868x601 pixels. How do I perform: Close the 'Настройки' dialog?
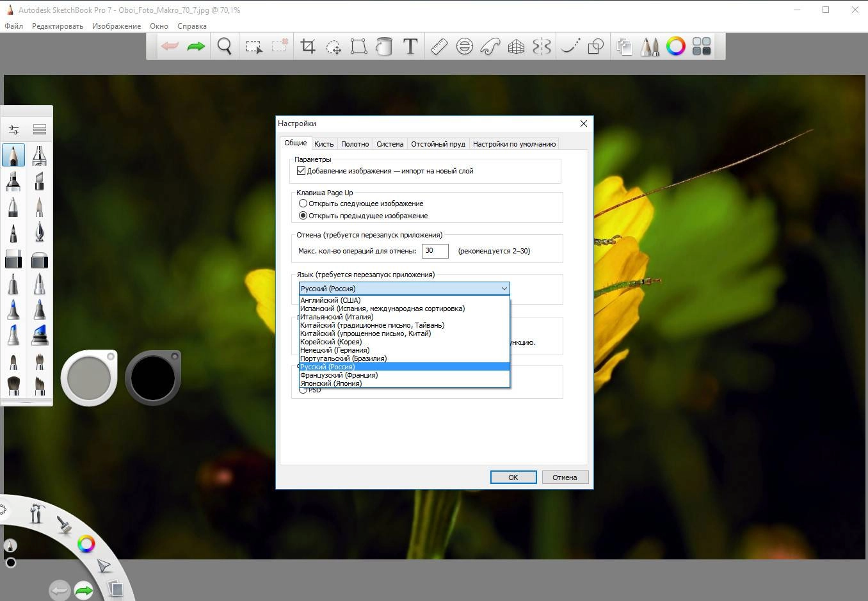pyautogui.click(x=583, y=124)
